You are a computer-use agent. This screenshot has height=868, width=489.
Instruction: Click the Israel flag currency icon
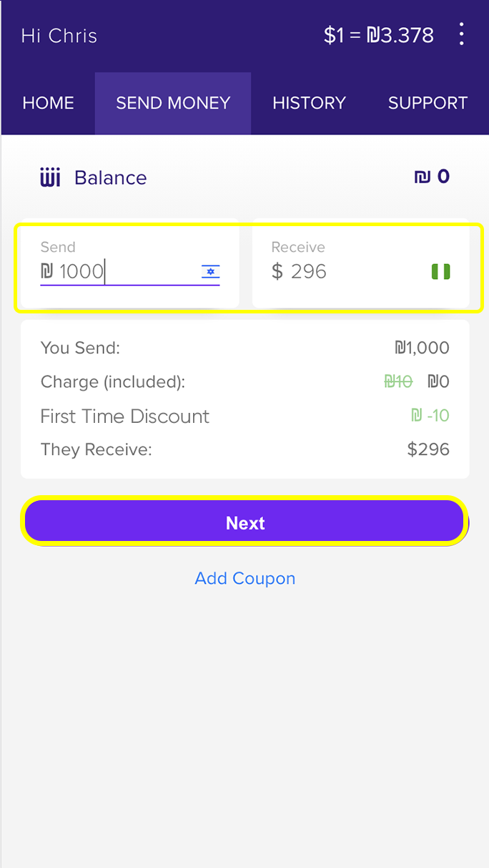tap(210, 272)
